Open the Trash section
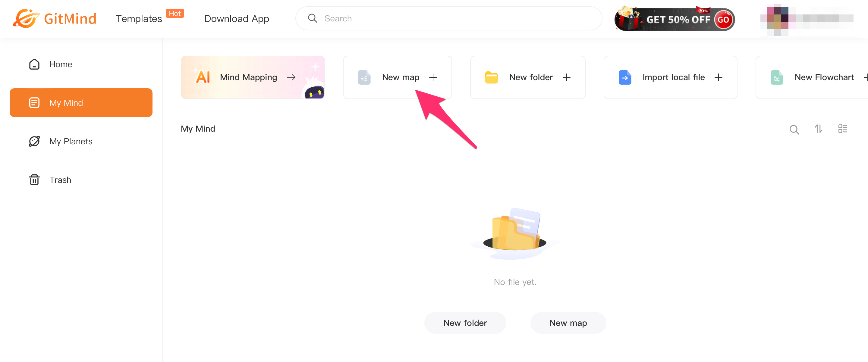Image resolution: width=868 pixels, height=362 pixels. click(x=60, y=180)
